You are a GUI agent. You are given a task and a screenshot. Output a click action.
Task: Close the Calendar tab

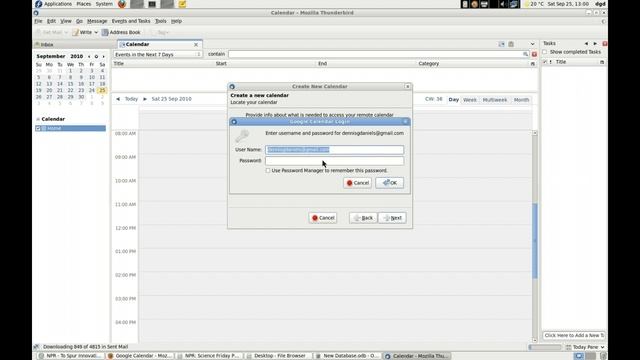196,44
